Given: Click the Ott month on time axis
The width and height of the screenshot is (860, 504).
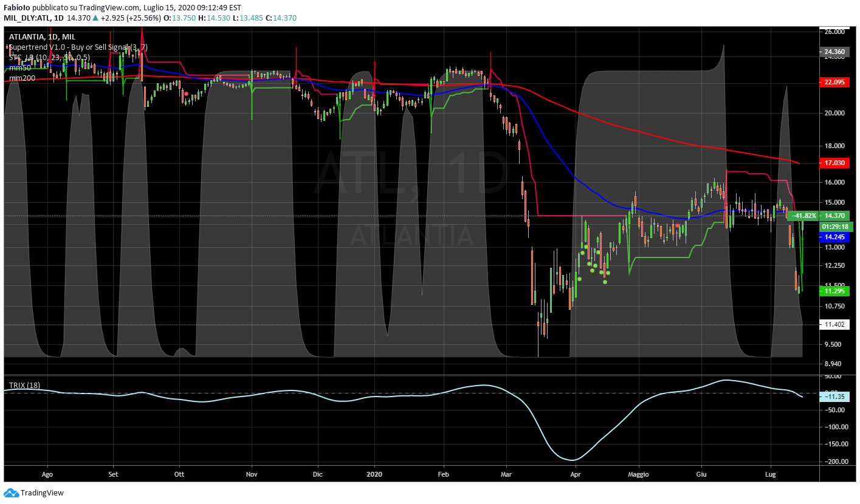Looking at the screenshot, I should coord(179,474).
